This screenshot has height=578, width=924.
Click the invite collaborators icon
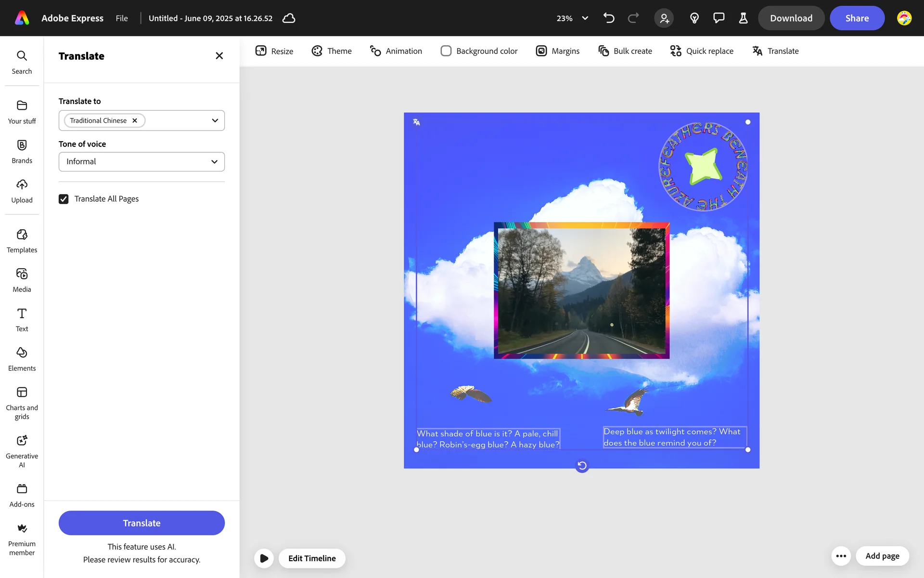[664, 18]
